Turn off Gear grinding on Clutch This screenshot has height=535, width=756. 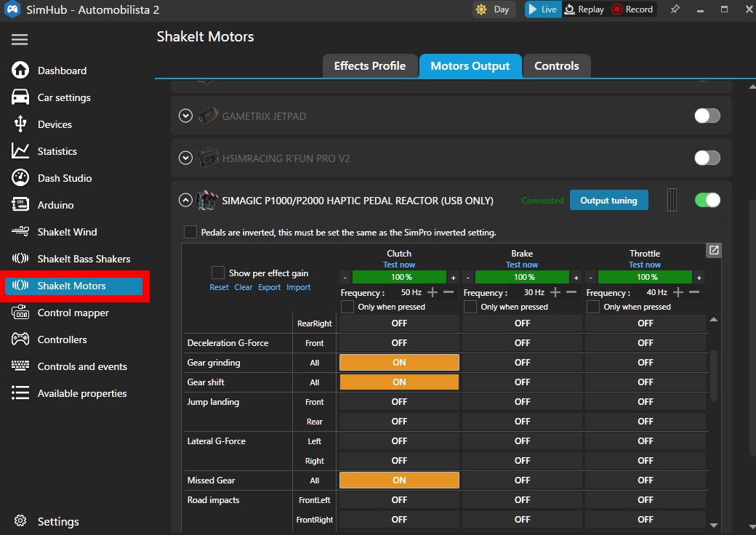click(x=399, y=363)
